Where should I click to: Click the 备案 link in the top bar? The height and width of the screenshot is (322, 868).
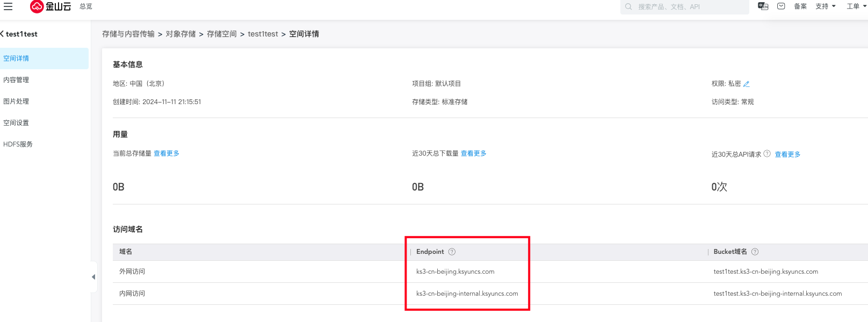coord(800,6)
